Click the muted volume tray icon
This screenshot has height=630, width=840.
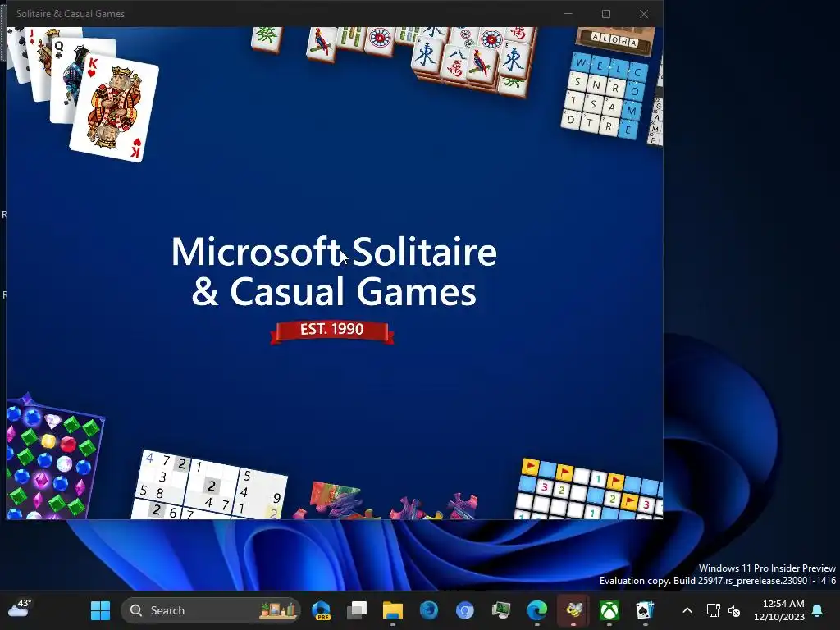[734, 610]
